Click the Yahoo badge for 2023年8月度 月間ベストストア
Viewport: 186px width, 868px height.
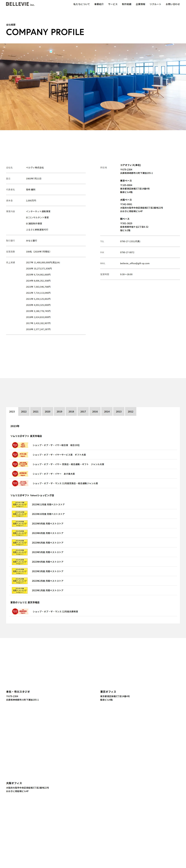[20, 533]
